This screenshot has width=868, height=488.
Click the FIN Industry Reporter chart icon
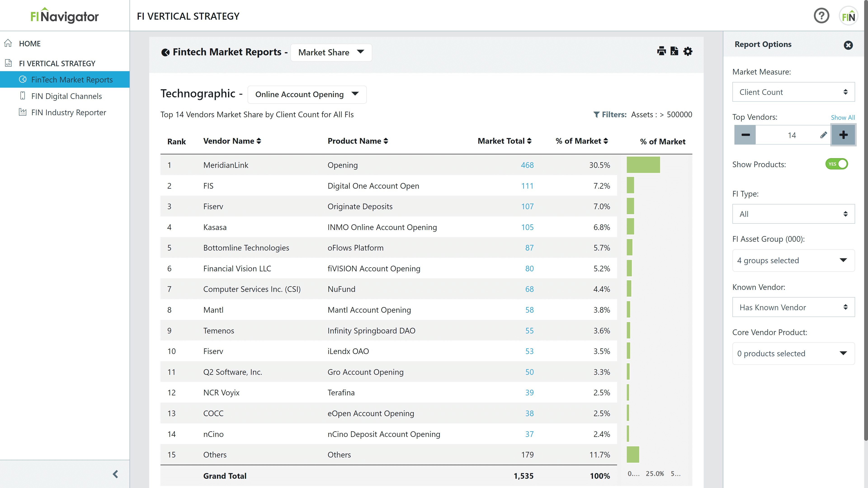click(23, 112)
